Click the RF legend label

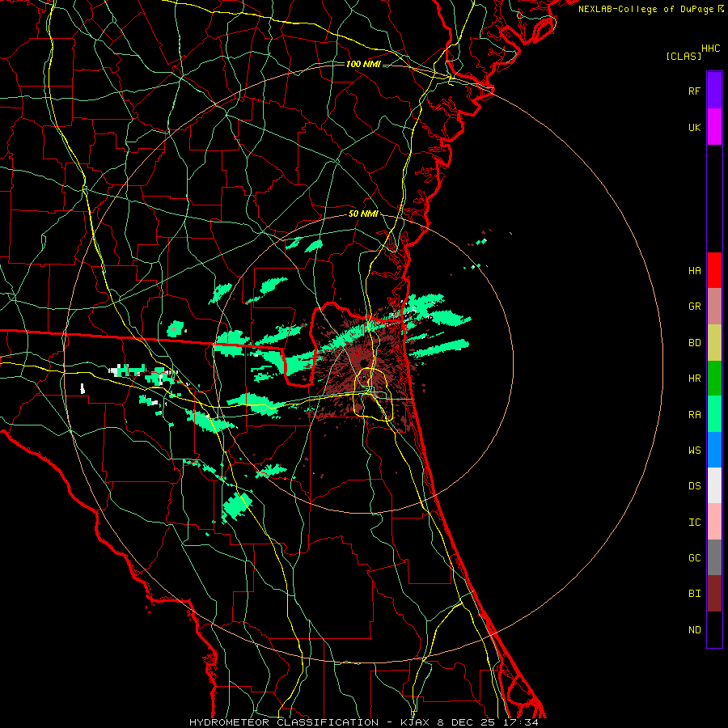pyautogui.click(x=694, y=91)
